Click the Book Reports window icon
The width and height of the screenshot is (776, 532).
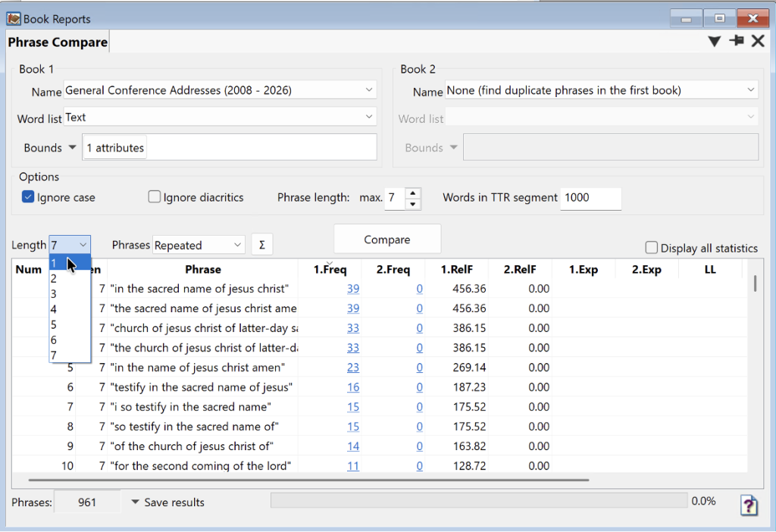coord(14,18)
